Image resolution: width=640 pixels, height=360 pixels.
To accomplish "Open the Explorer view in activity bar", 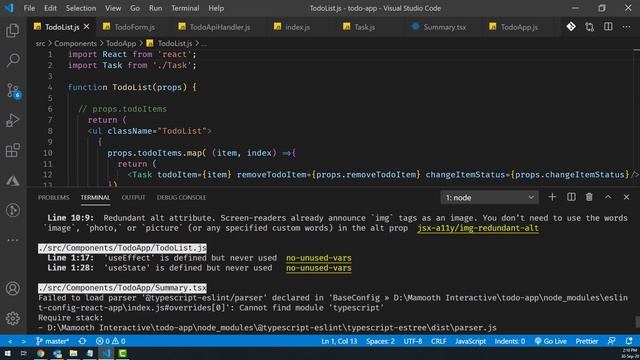I will (13, 31).
